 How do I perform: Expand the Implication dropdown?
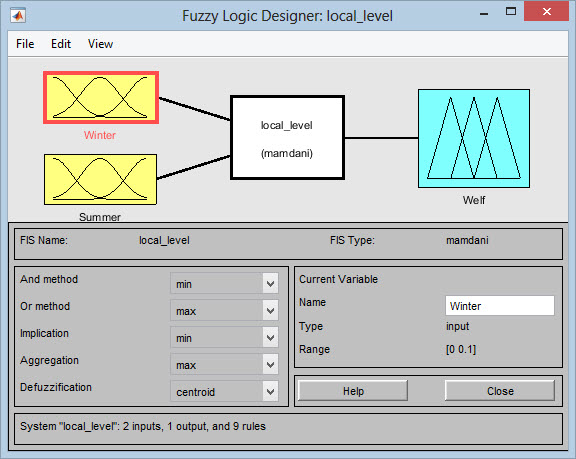[x=224, y=337]
